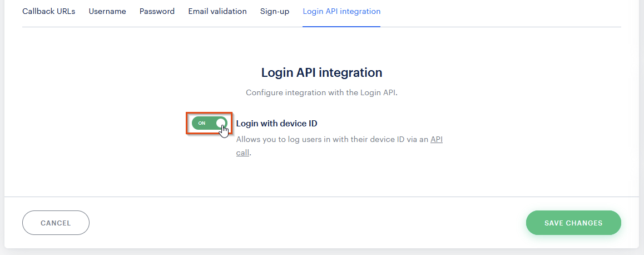644x255 pixels.
Task: Select the Email validation tab
Action: tap(217, 12)
